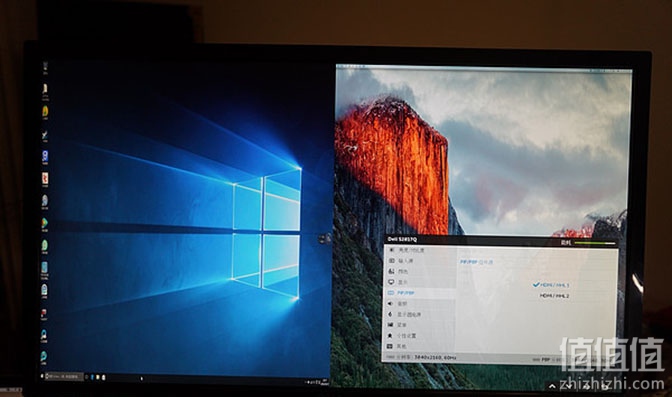Click the Windows Start button on taskbar
The height and width of the screenshot is (397, 672).
[x=42, y=376]
